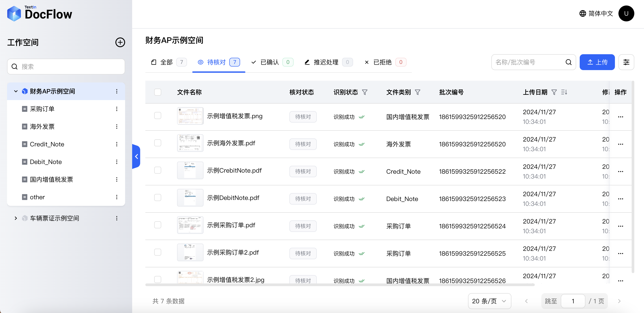The width and height of the screenshot is (644, 313).
Task: Collapse sidebar with the blue arrow handle
Action: tap(136, 156)
